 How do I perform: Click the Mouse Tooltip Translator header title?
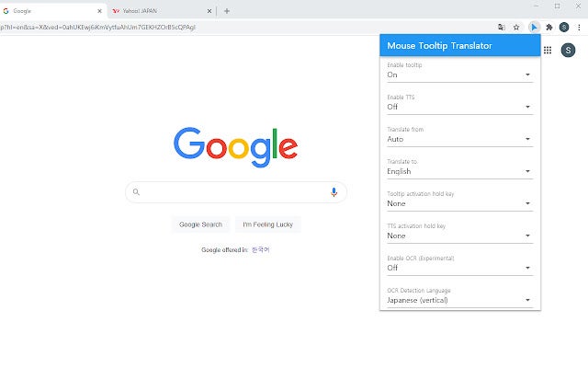tap(439, 46)
